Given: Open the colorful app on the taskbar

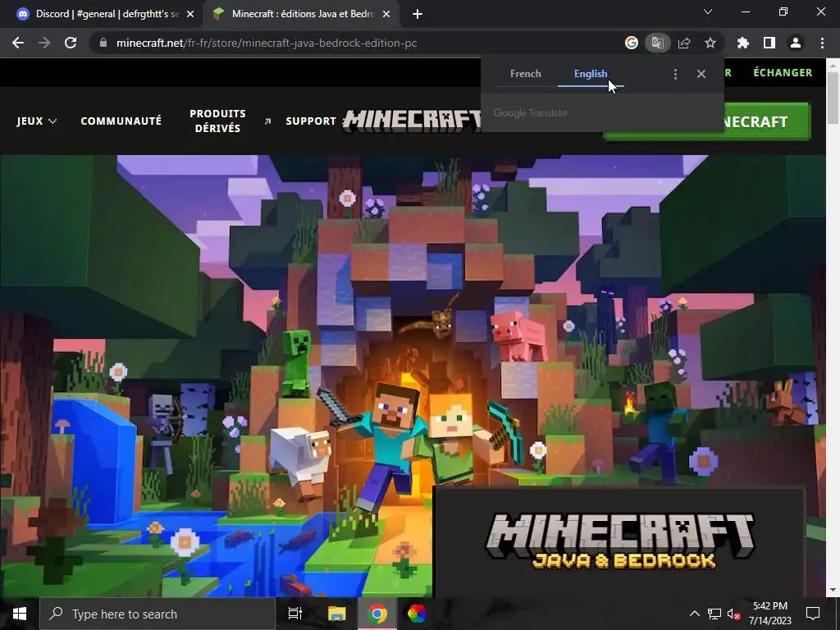Looking at the screenshot, I should pyautogui.click(x=417, y=614).
